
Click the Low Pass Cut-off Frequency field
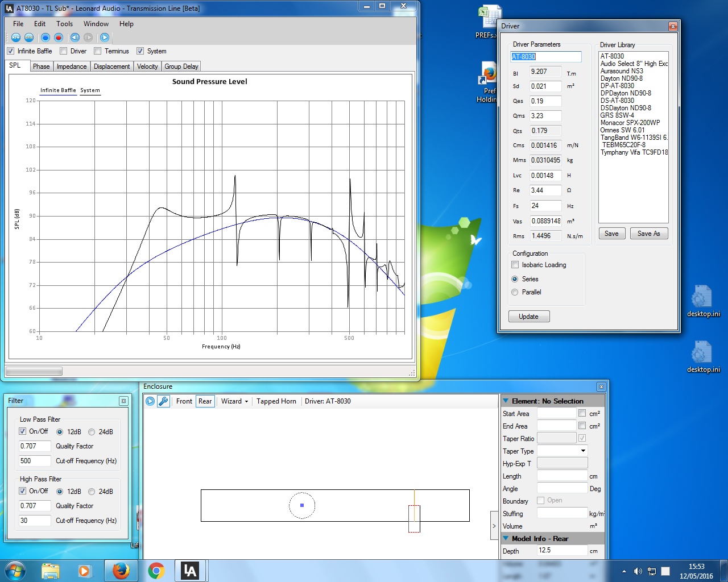(35, 461)
